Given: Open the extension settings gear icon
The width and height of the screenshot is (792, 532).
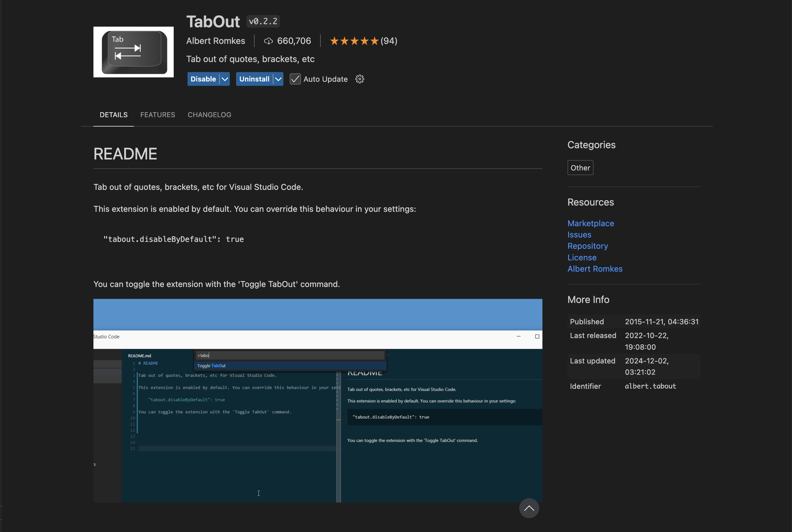Looking at the screenshot, I should (x=360, y=79).
